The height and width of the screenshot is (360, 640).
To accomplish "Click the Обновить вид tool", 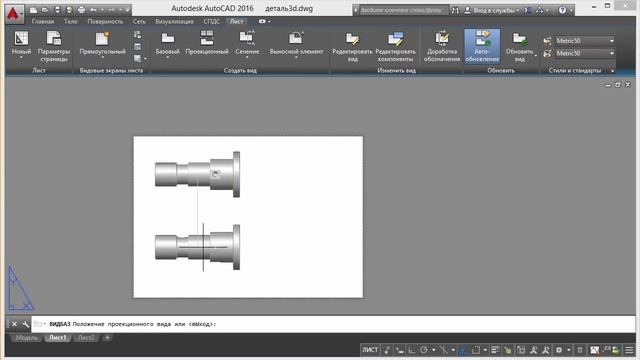I will point(519,47).
